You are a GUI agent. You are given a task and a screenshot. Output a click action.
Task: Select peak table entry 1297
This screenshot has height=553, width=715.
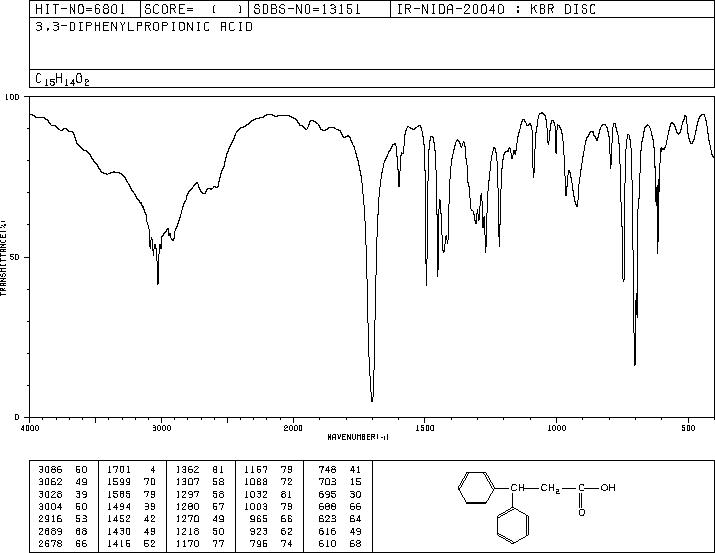coord(200,494)
